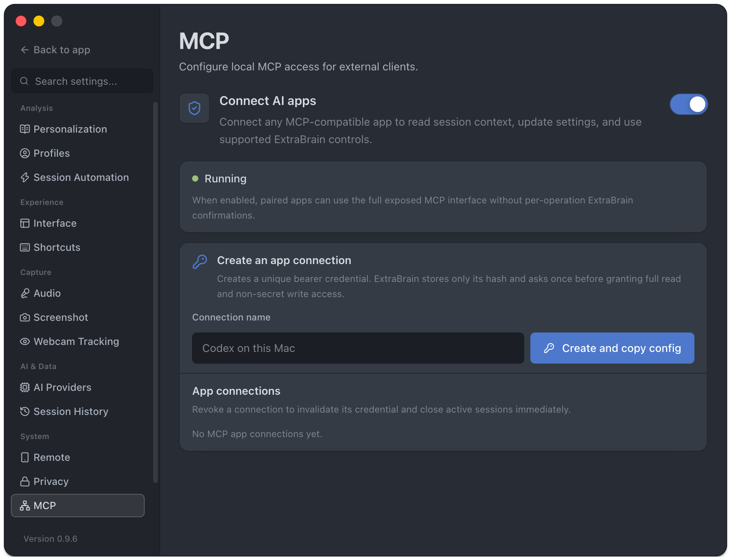The height and width of the screenshot is (560, 731).
Task: Open Profiles settings
Action: click(x=78, y=153)
